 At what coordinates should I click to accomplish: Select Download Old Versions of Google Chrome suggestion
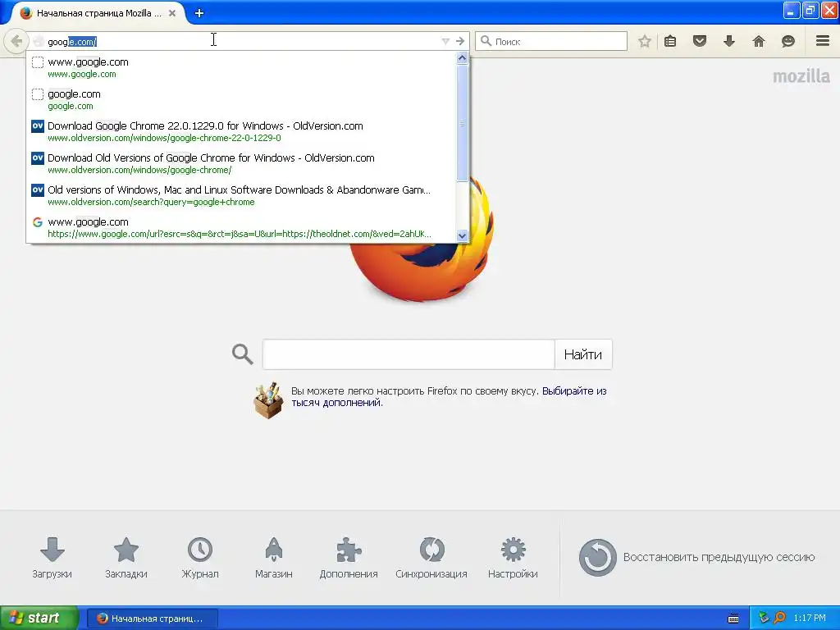(x=241, y=163)
